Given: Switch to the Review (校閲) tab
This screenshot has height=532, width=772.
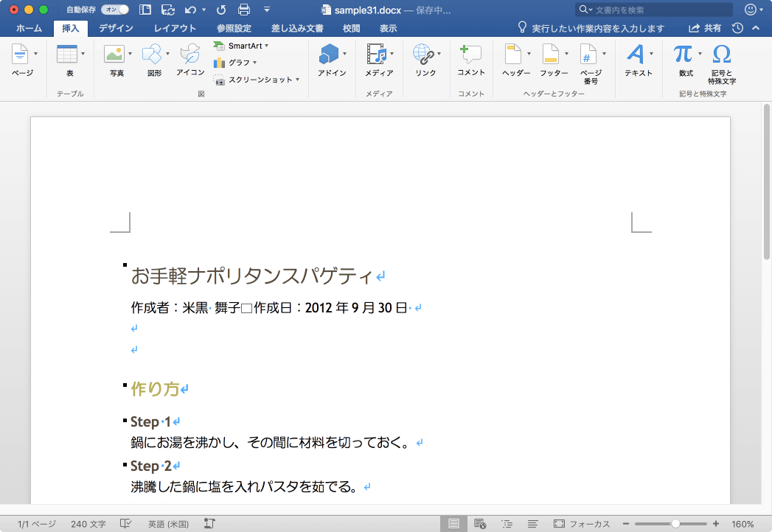Looking at the screenshot, I should [351, 28].
